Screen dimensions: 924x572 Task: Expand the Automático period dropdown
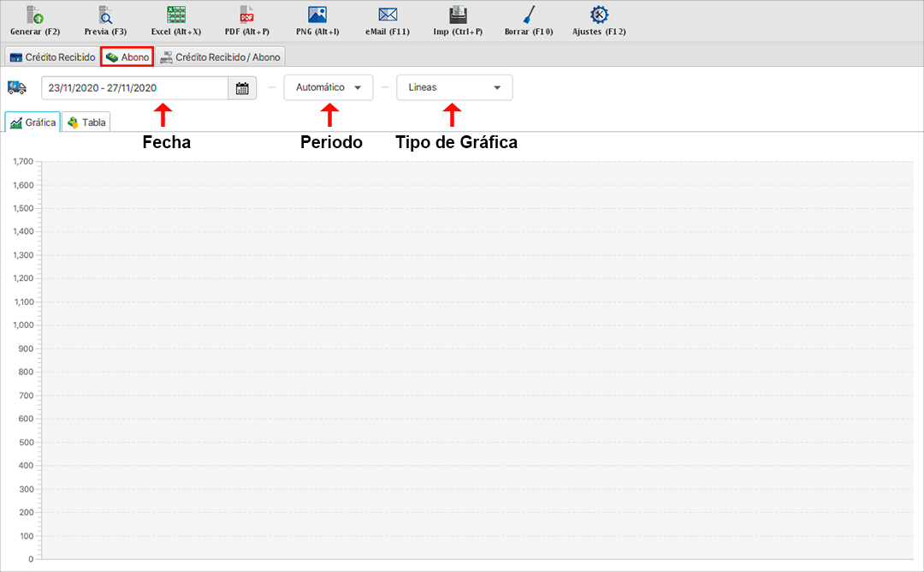pos(329,88)
